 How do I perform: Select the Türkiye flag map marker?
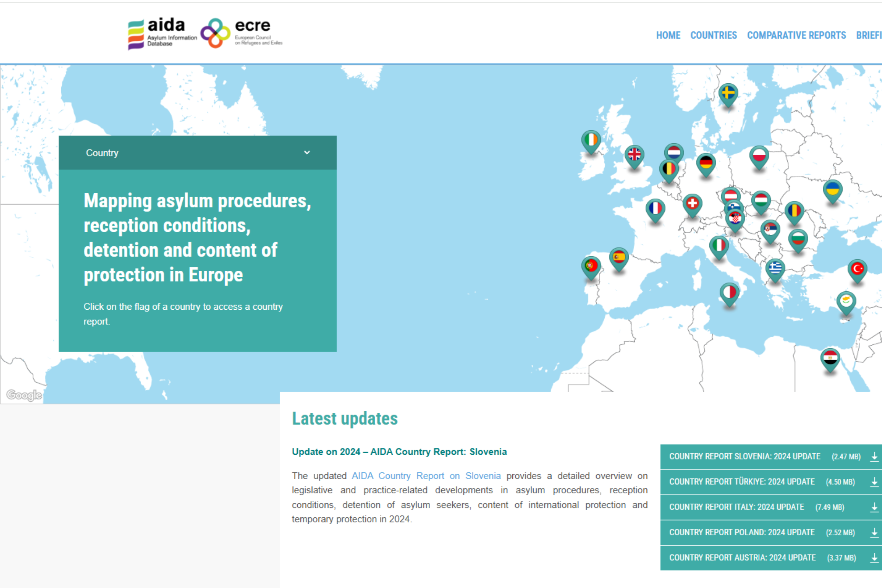[857, 269]
